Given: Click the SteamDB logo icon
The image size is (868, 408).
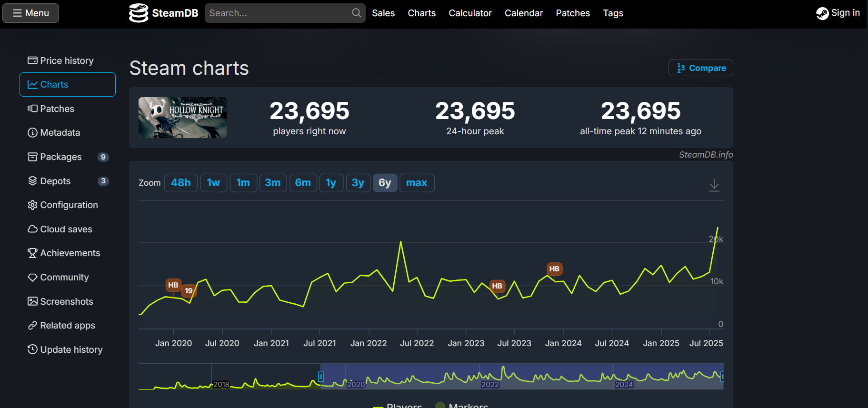Looking at the screenshot, I should [x=139, y=13].
